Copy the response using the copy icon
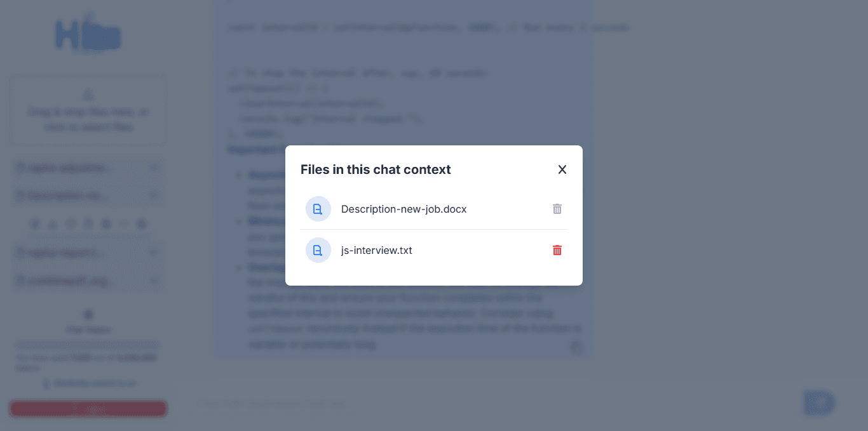 (576, 347)
